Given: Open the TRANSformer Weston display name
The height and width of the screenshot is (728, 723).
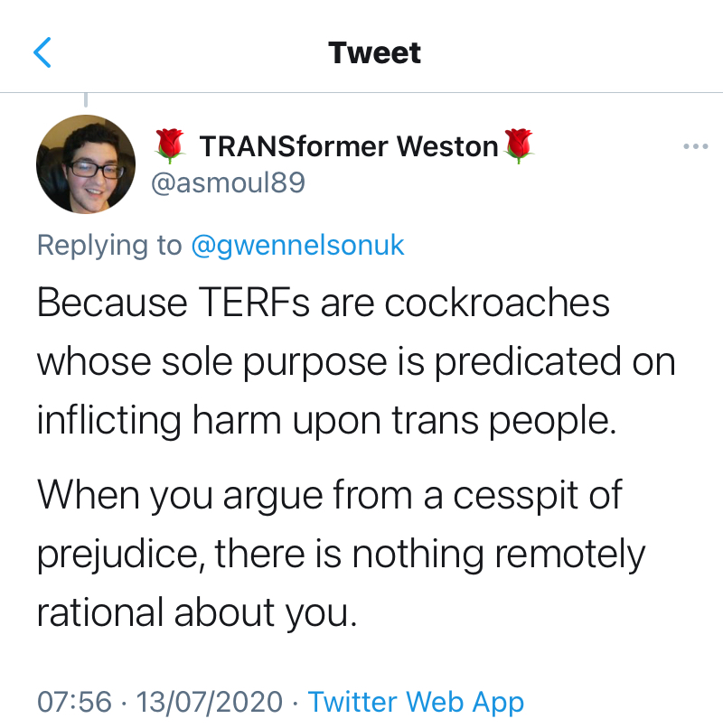Looking at the screenshot, I should coord(348,146).
